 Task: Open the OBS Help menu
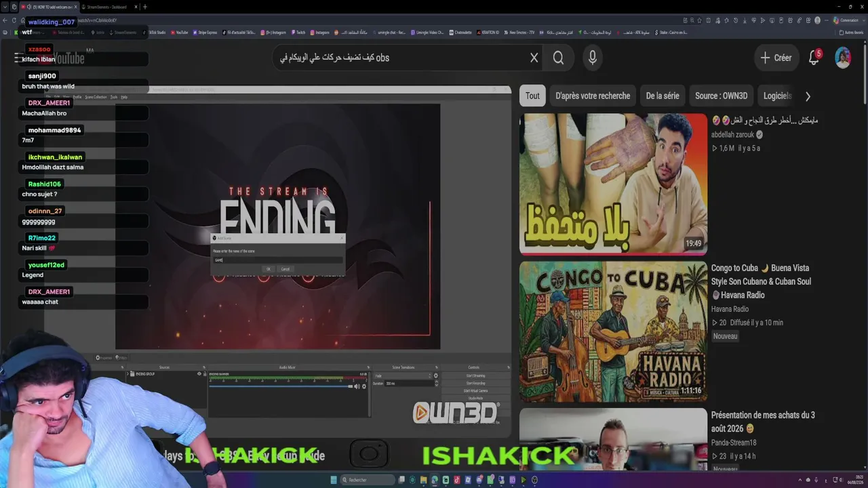click(x=124, y=97)
